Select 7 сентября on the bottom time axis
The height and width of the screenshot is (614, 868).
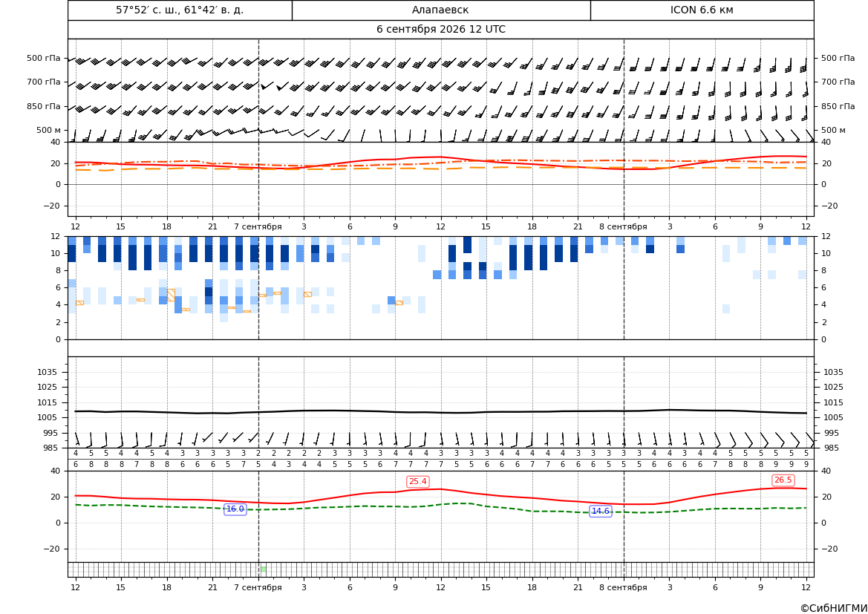click(258, 587)
